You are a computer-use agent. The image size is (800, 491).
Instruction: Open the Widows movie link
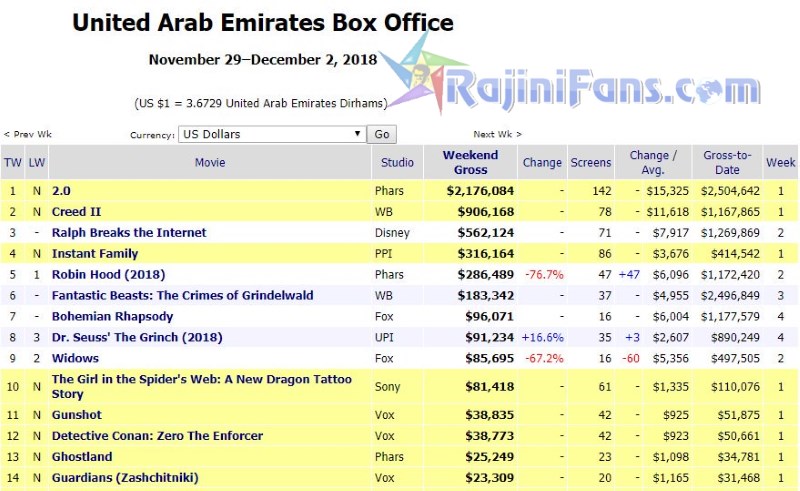tap(73, 357)
